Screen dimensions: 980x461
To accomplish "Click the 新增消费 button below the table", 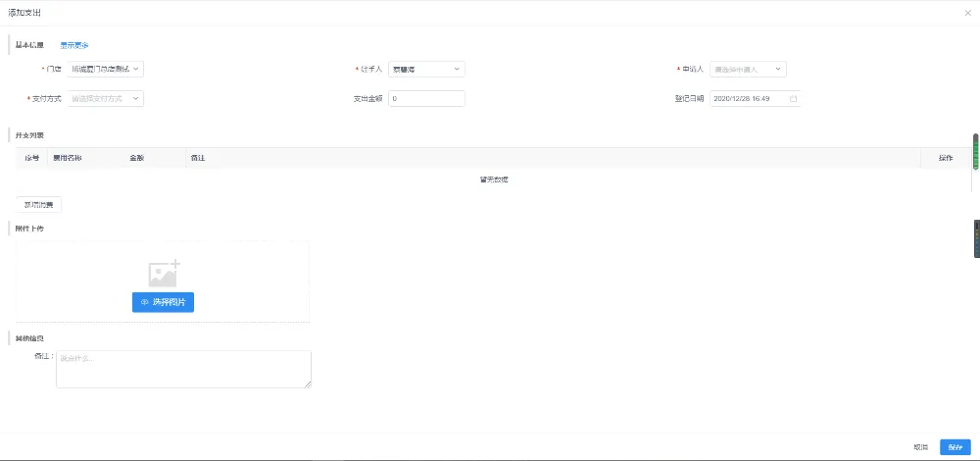I will click(39, 205).
